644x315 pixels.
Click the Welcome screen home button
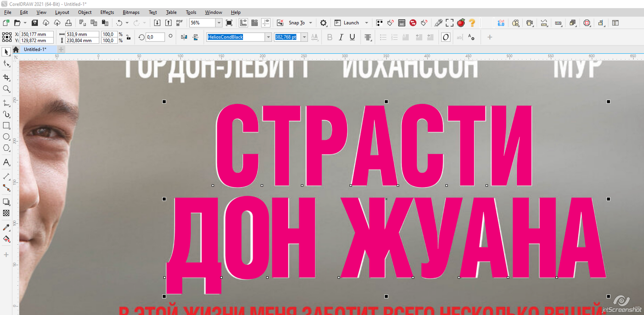(x=16, y=49)
